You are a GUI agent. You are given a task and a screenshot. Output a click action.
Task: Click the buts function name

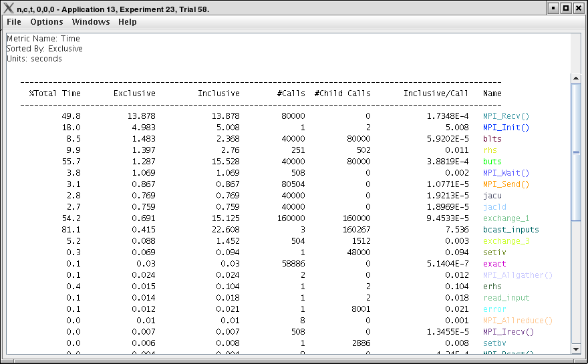492,162
